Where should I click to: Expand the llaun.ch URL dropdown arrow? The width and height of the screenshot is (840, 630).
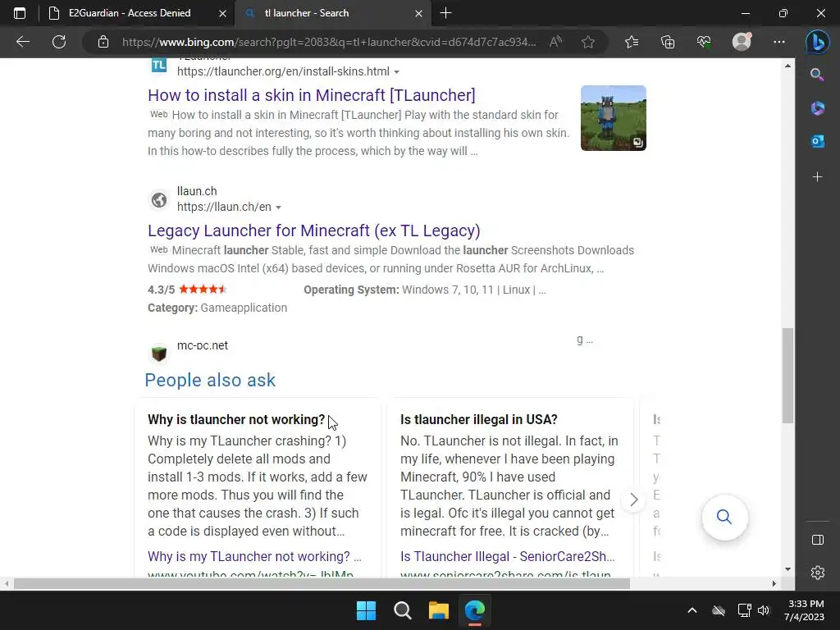point(278,208)
